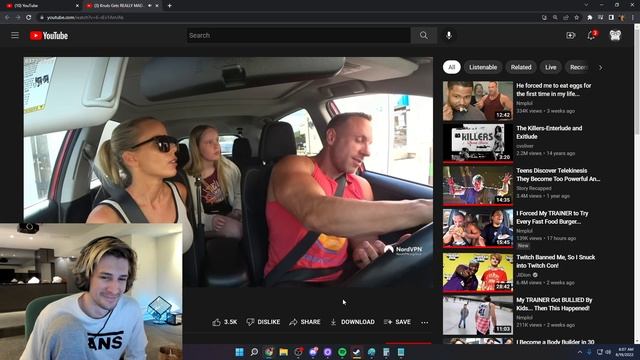Open the three-dot more actions menu
The height and width of the screenshot is (360, 640).
424,322
